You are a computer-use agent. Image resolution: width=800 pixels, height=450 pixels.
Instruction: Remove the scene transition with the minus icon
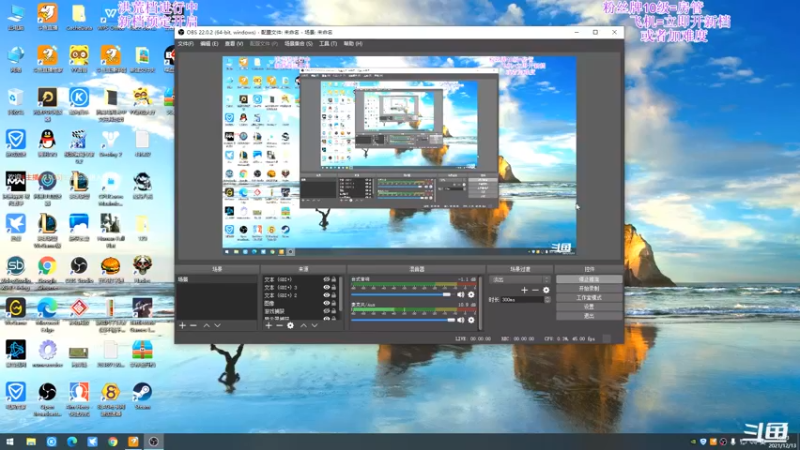pos(535,290)
